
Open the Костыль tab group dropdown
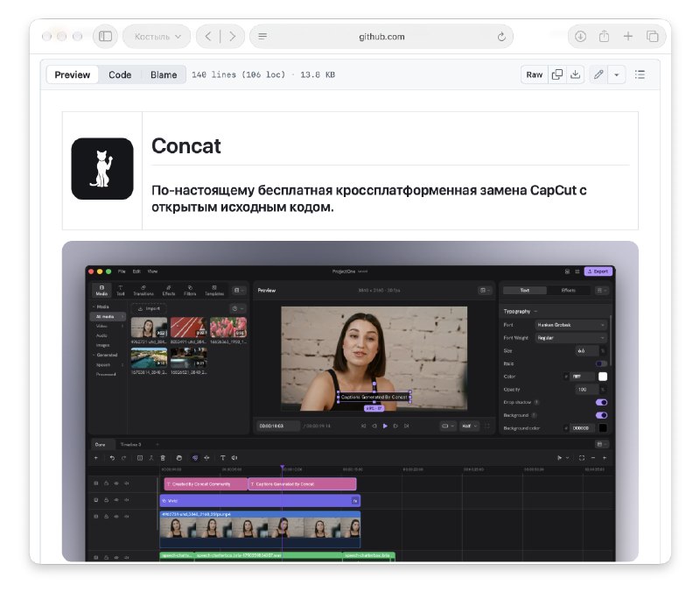[157, 37]
